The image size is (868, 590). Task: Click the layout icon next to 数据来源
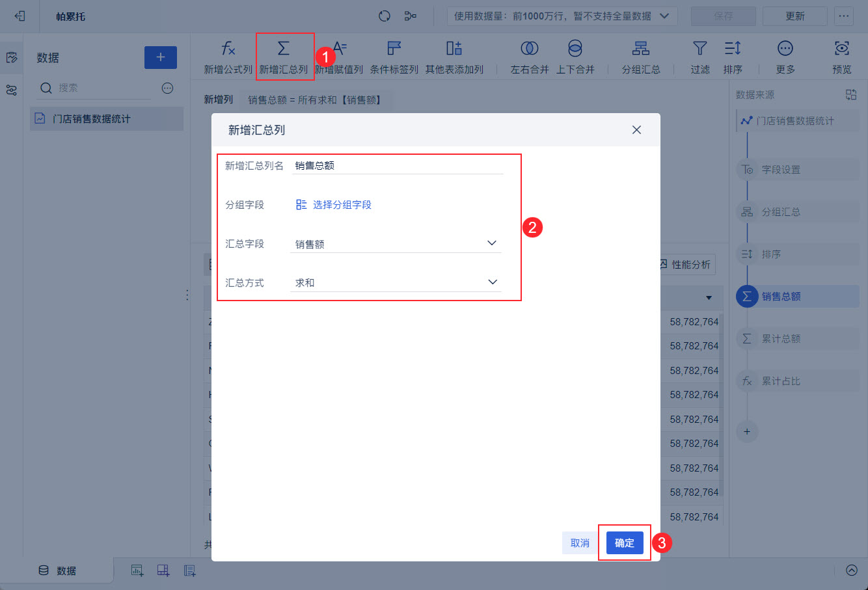[851, 95]
